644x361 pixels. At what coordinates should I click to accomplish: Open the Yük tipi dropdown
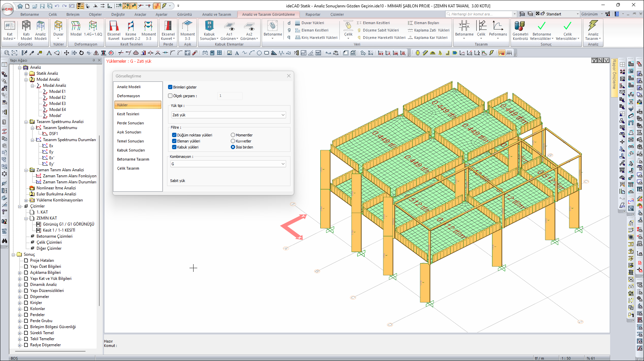tap(228, 115)
